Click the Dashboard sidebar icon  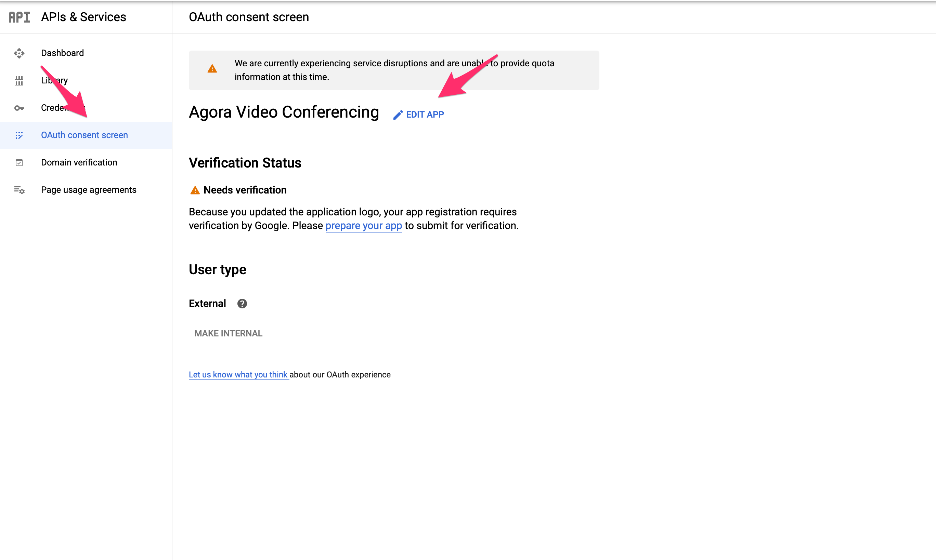pos(19,53)
